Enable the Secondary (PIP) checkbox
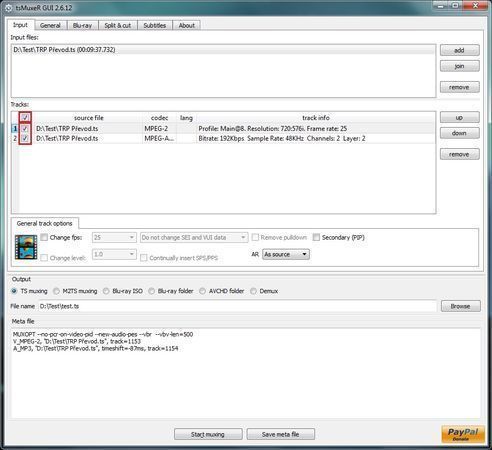The height and width of the screenshot is (450, 492). 316,237
